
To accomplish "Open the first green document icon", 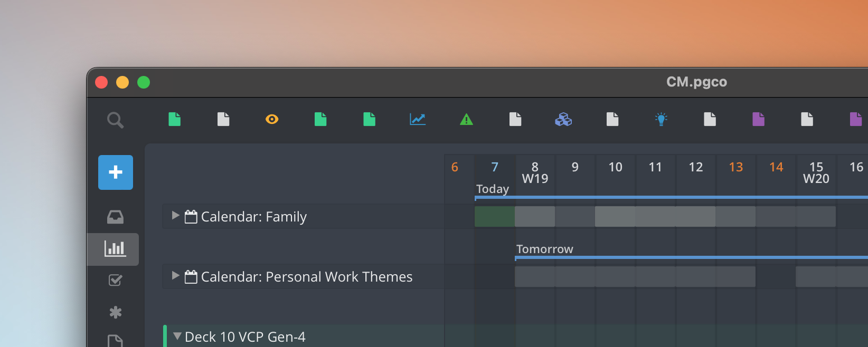I will [174, 119].
